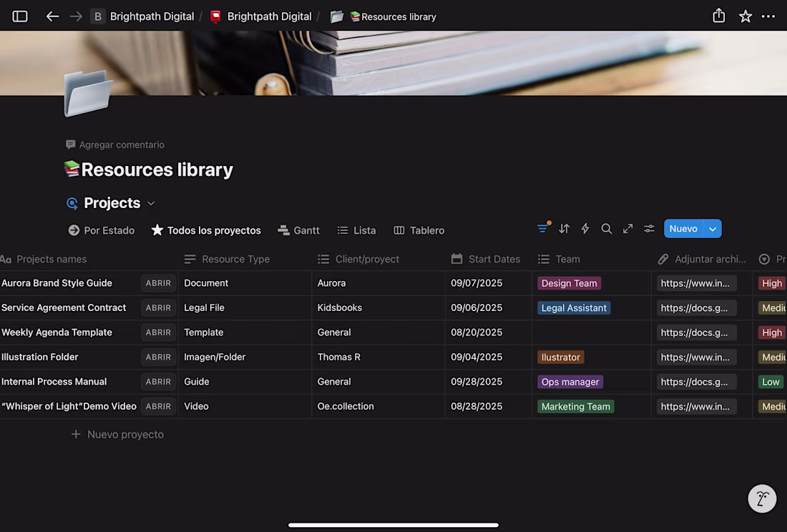This screenshot has width=787, height=532.
Task: Open the Client/proyect column header
Action: [x=358, y=260]
